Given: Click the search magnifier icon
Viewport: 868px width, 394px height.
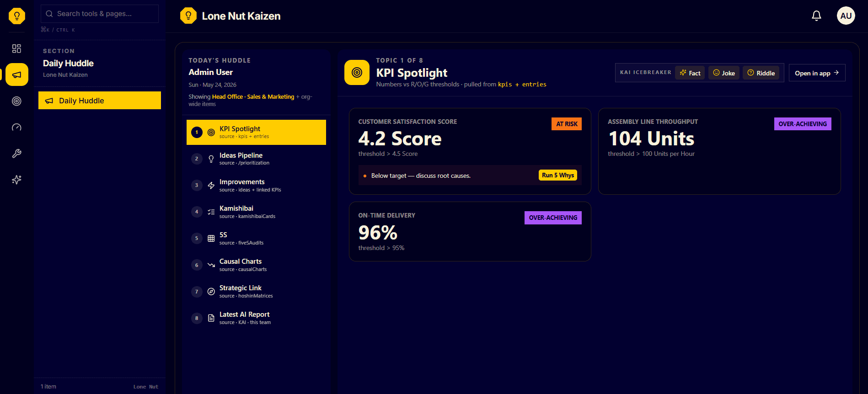Looking at the screenshot, I should coord(49,14).
